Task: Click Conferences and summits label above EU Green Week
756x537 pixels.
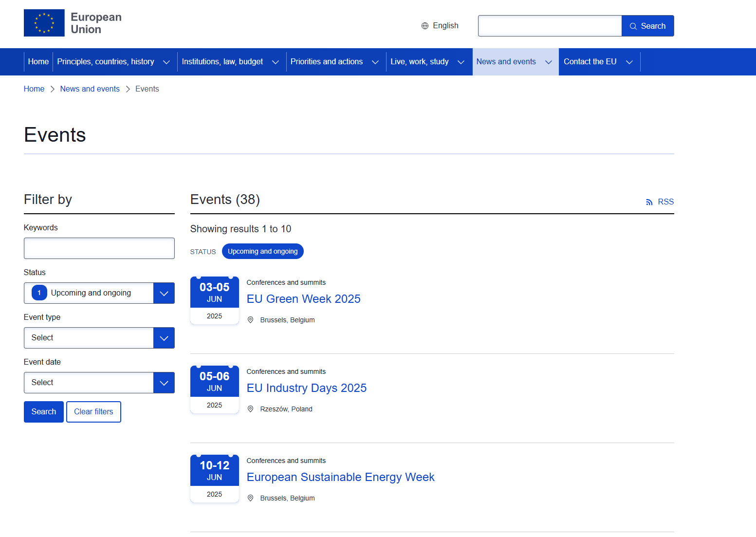Action: point(286,282)
